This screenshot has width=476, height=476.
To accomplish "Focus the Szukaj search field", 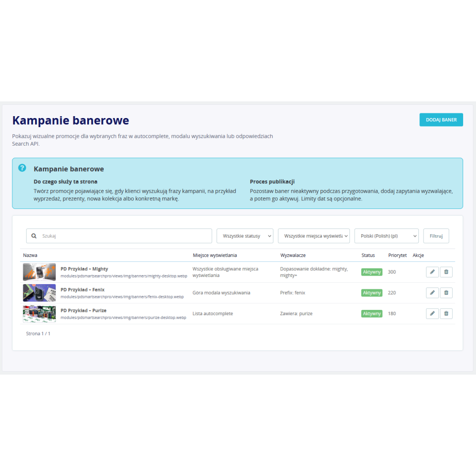I will pyautogui.click(x=119, y=236).
